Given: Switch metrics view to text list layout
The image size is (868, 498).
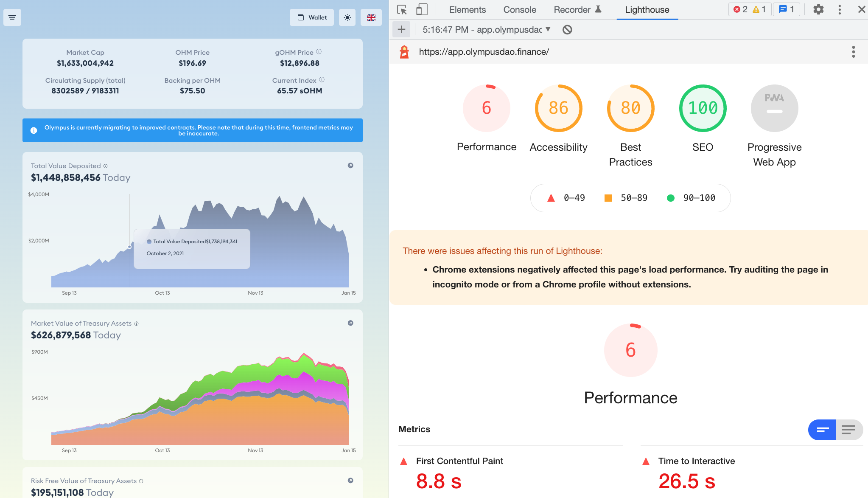Looking at the screenshot, I should [x=849, y=430].
